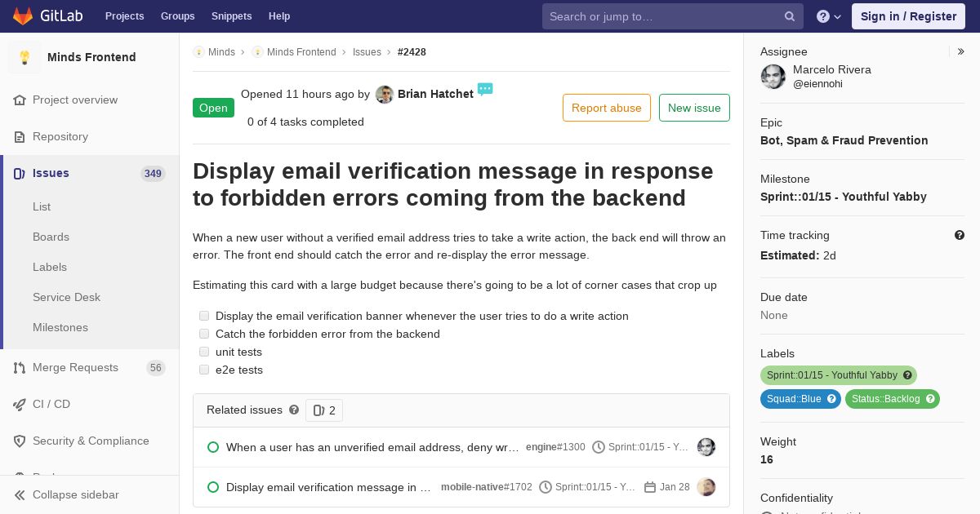Open Projects menu in top navbar
This screenshot has height=514, width=980.
pyautogui.click(x=124, y=16)
